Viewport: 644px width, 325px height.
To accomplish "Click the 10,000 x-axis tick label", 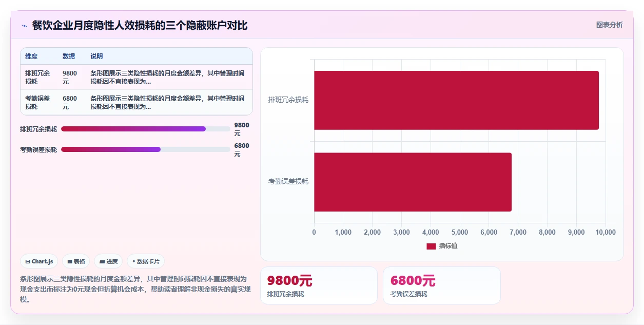I will pos(606,232).
